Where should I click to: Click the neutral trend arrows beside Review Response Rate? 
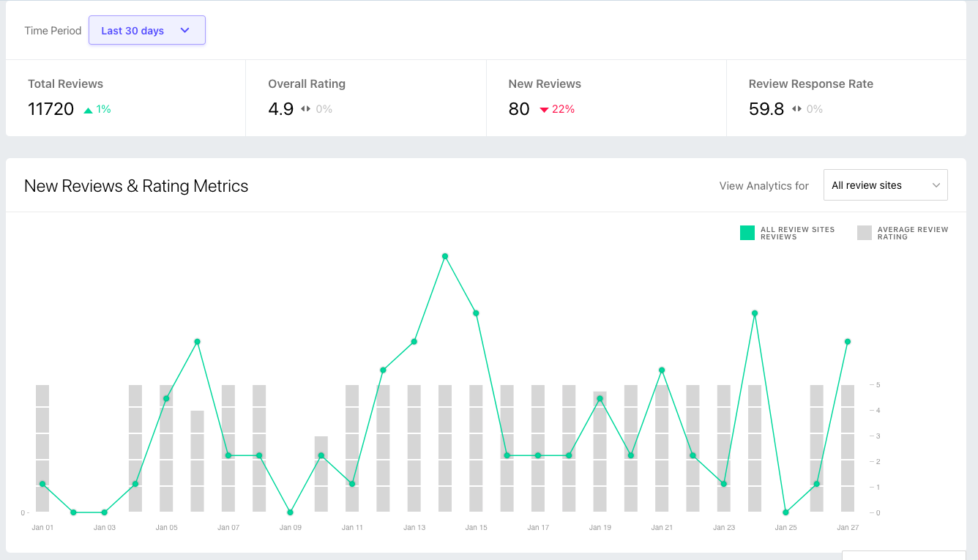796,109
